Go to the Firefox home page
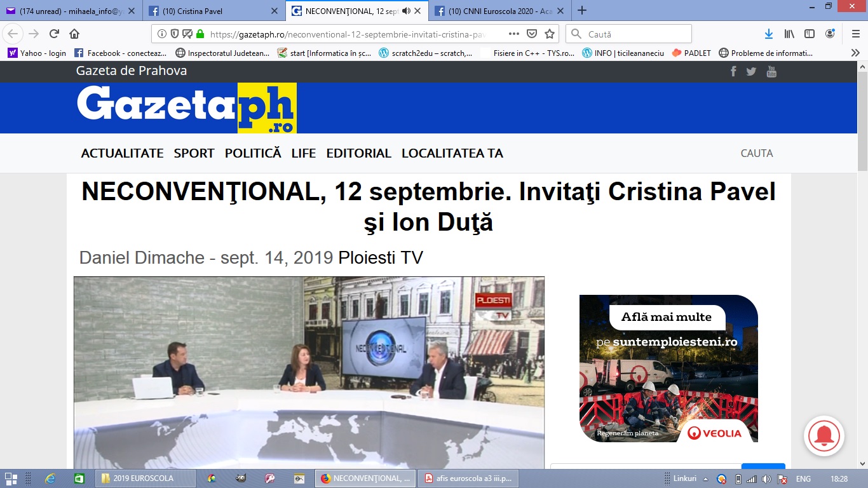This screenshot has height=488, width=868. [x=74, y=34]
